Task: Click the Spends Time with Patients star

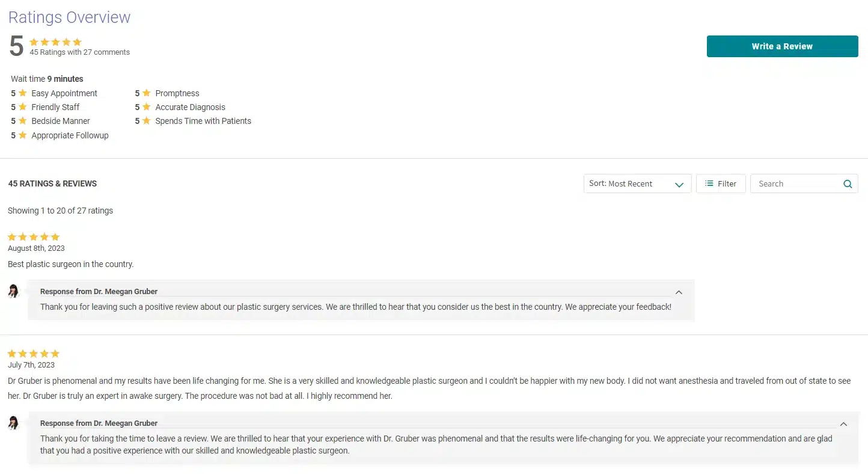Action: point(147,121)
